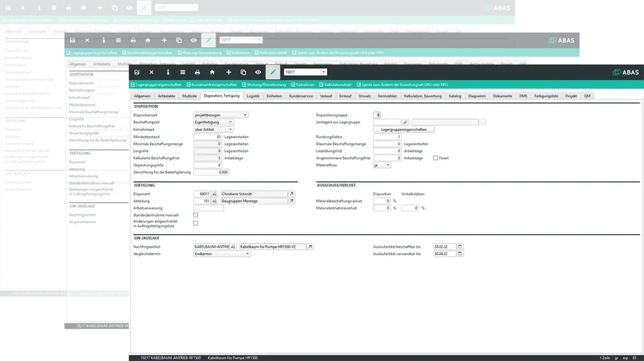The height and width of the screenshot is (361, 644).
Task: Click the eye view icon in the toolbar
Action: (257, 72)
